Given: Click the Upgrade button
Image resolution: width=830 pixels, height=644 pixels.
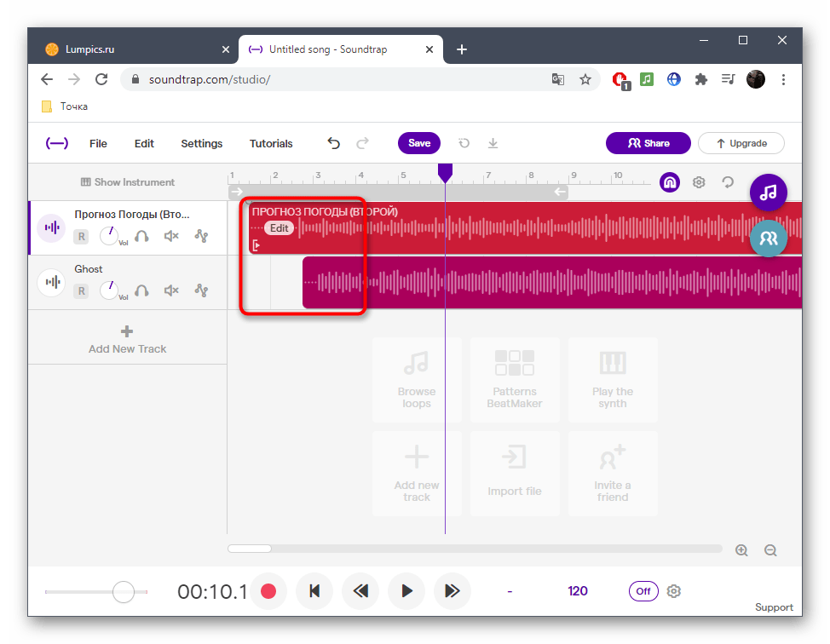Looking at the screenshot, I should pyautogui.click(x=741, y=143).
